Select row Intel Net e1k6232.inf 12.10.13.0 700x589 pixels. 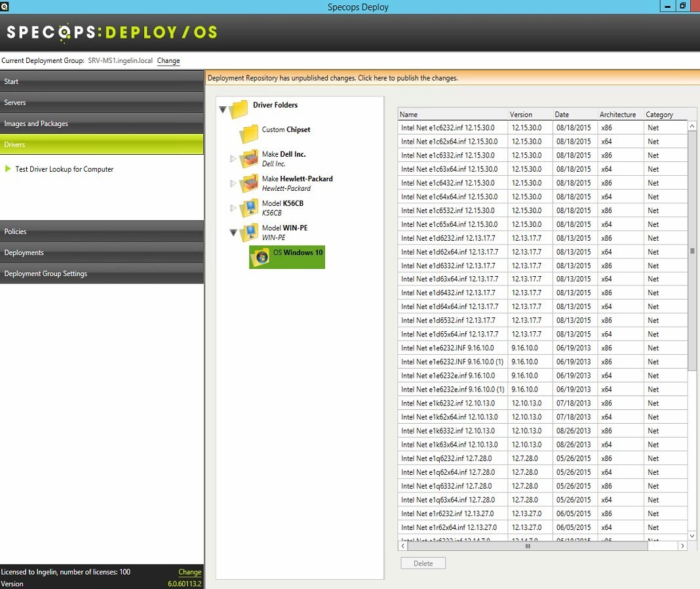click(x=542, y=403)
